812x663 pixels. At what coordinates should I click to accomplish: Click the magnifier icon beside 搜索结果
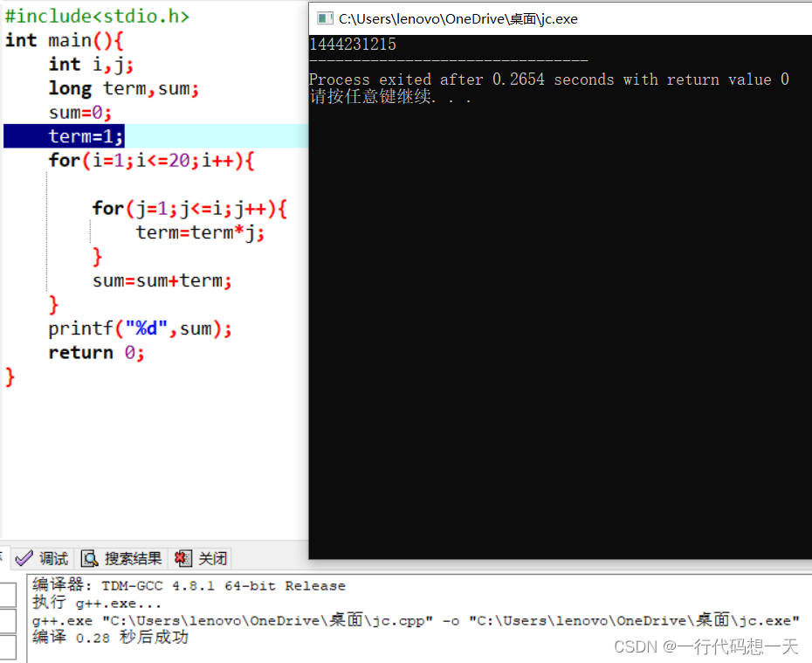(90, 558)
